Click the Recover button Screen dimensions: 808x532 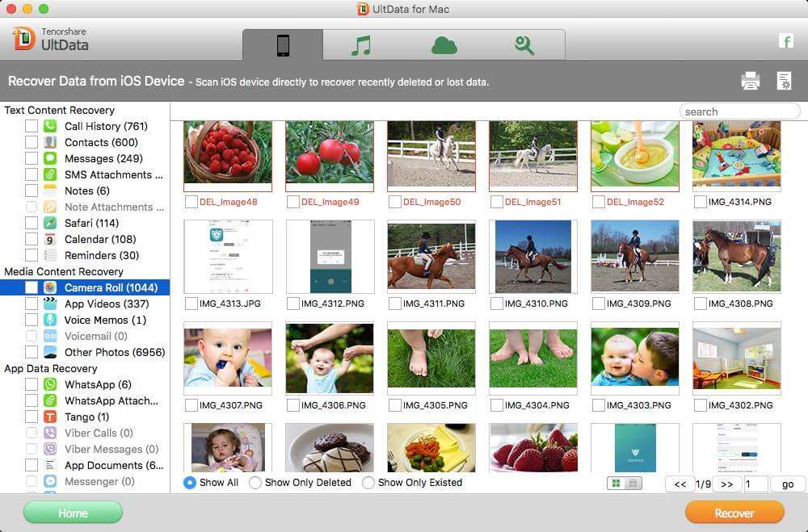tap(734, 513)
